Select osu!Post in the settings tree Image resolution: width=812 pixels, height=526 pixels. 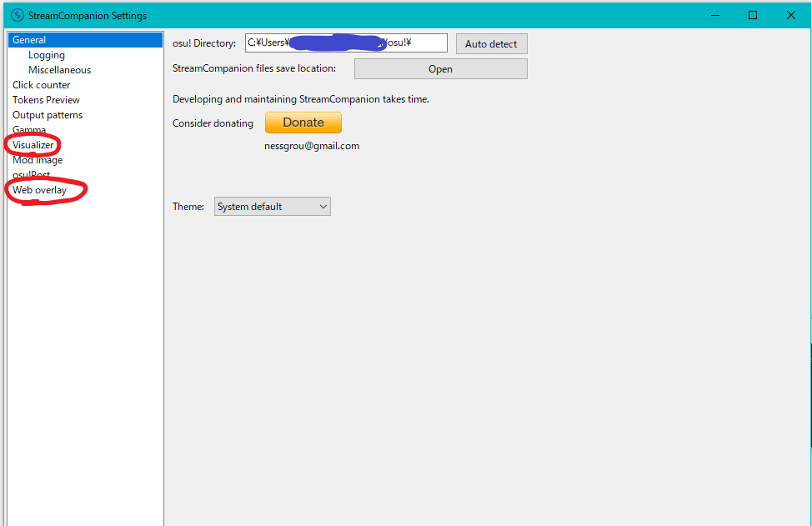tap(31, 174)
